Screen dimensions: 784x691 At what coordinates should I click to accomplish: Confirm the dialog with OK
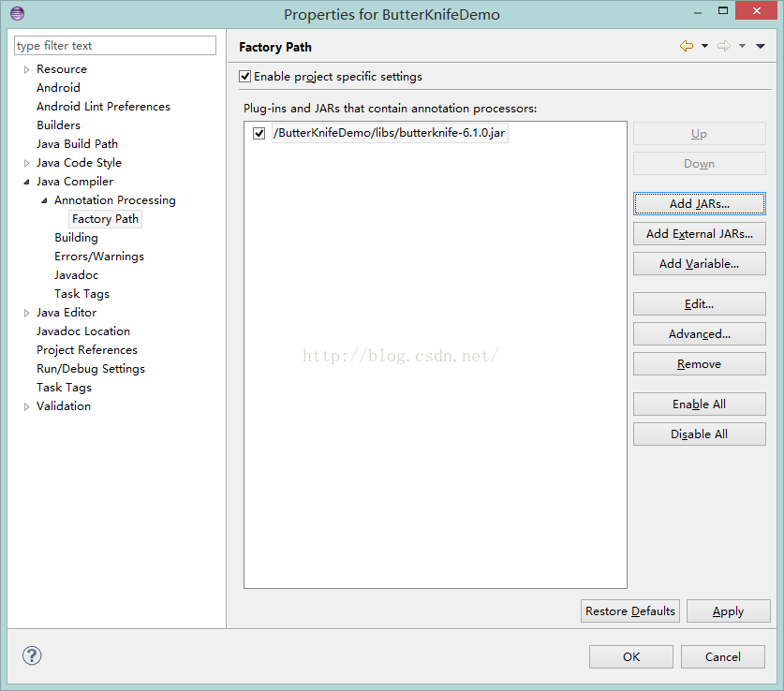coord(631,656)
